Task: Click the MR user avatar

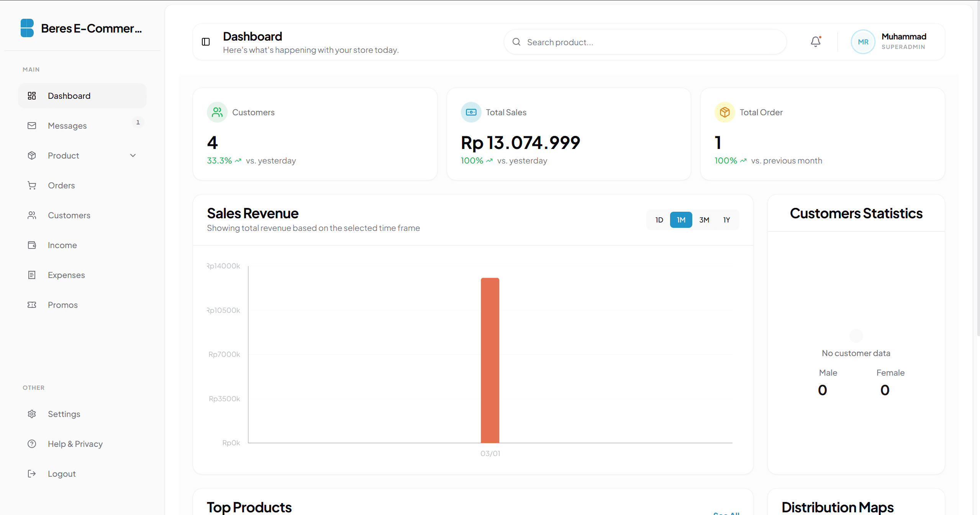Action: (x=863, y=42)
